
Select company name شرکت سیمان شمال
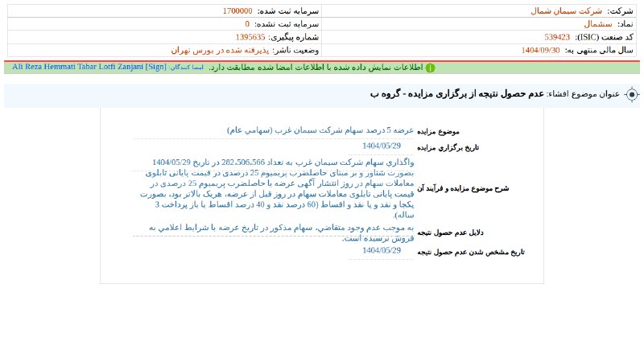567,11
